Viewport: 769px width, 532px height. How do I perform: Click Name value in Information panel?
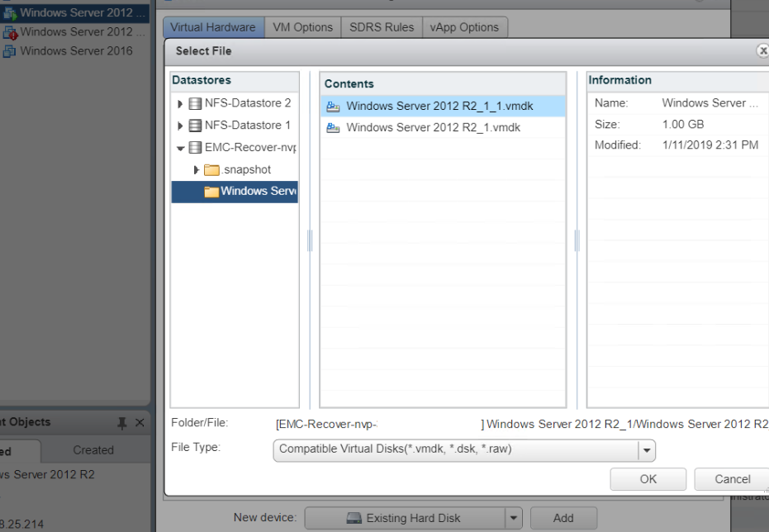click(x=710, y=103)
